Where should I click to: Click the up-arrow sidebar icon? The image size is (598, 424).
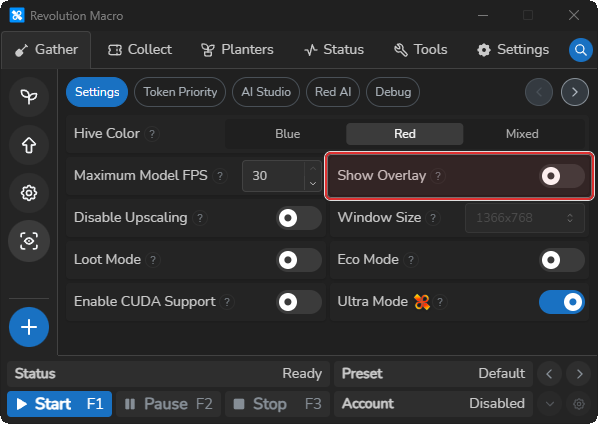pos(29,145)
